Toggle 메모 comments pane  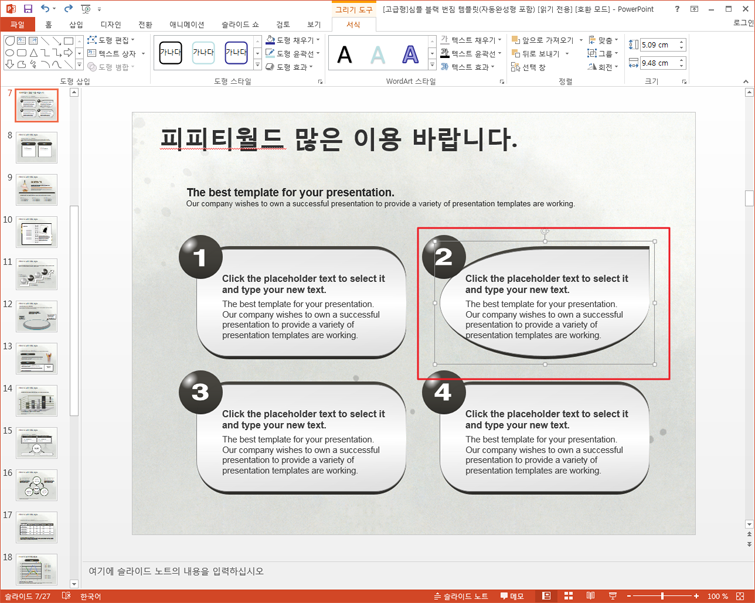(512, 596)
